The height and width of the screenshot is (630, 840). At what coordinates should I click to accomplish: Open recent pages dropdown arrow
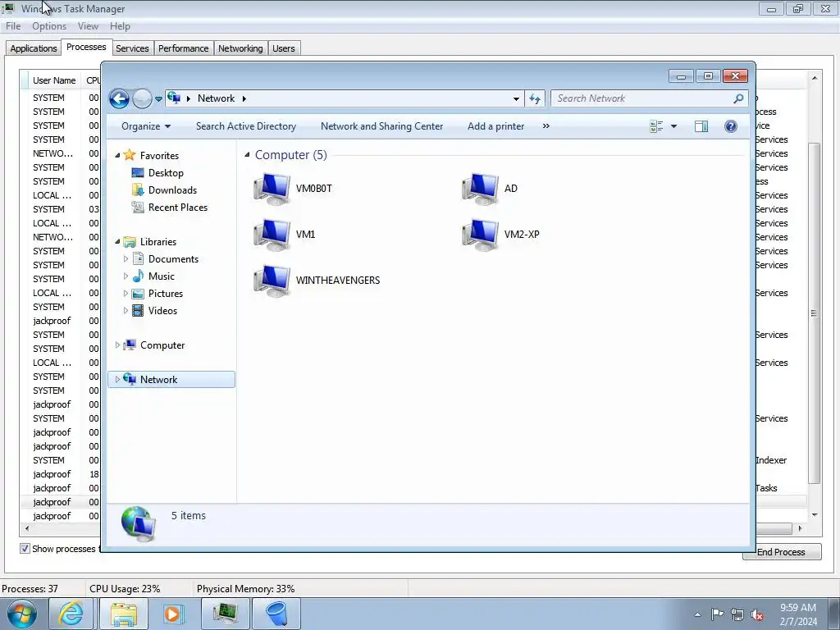(x=158, y=99)
